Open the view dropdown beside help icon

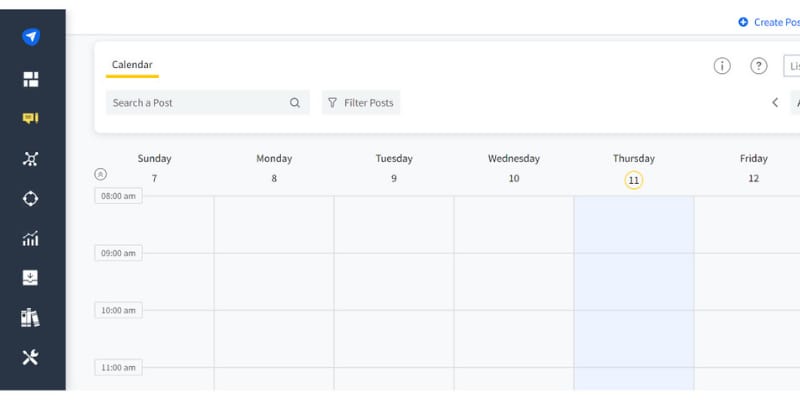792,66
